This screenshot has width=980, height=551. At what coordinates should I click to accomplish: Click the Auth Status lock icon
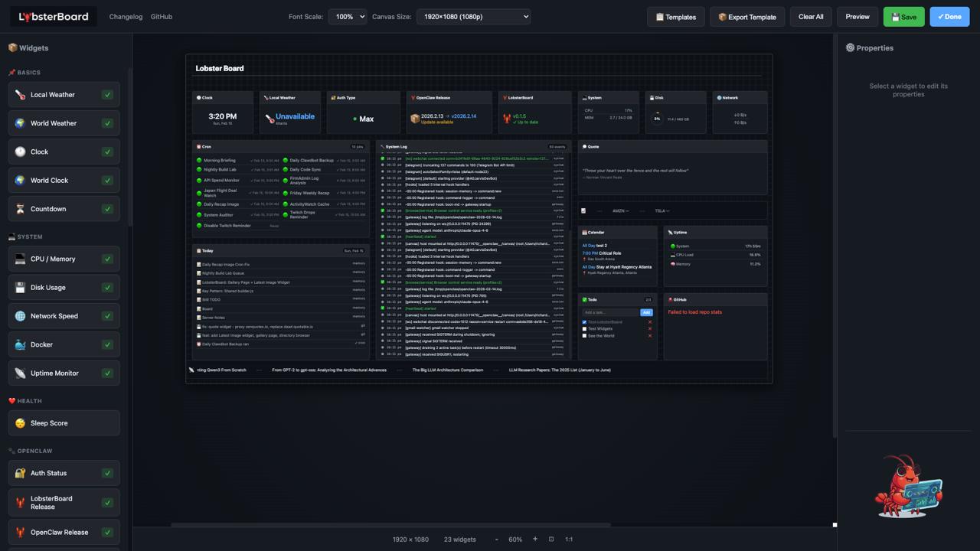pyautogui.click(x=20, y=473)
